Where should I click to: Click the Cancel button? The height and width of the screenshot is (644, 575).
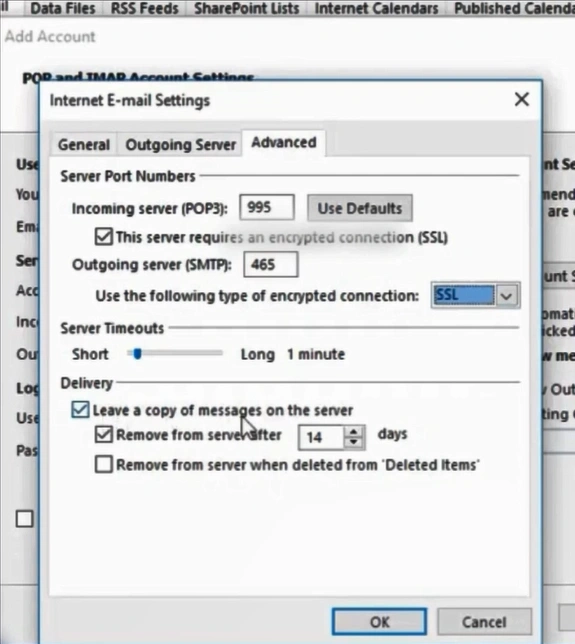pyautogui.click(x=484, y=622)
